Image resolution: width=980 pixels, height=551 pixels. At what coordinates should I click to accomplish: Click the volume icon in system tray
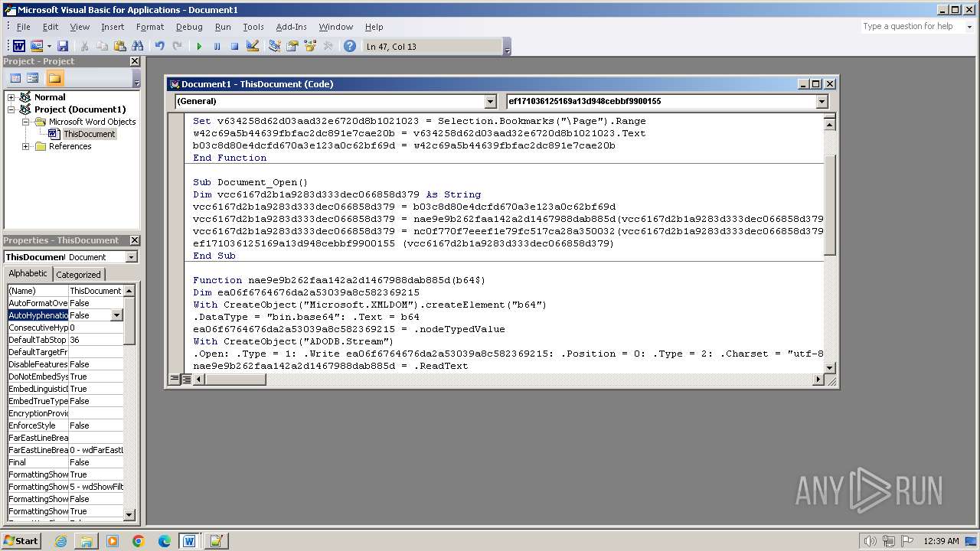871,541
